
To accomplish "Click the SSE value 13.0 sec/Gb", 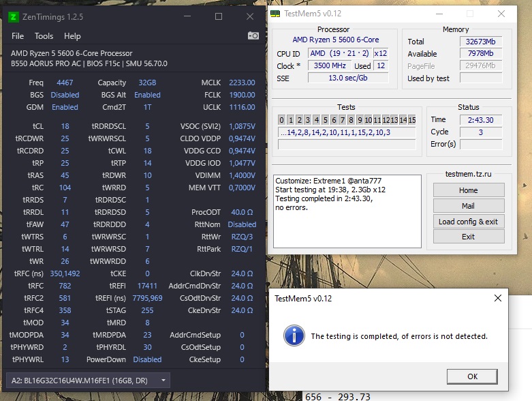I will [x=348, y=78].
